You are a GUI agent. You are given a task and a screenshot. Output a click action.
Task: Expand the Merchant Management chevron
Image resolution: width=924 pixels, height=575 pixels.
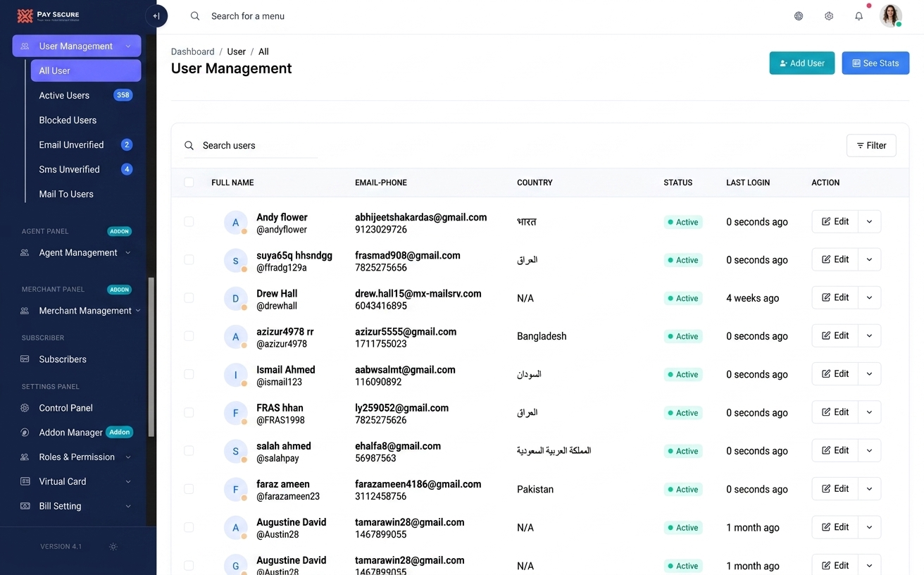point(138,311)
